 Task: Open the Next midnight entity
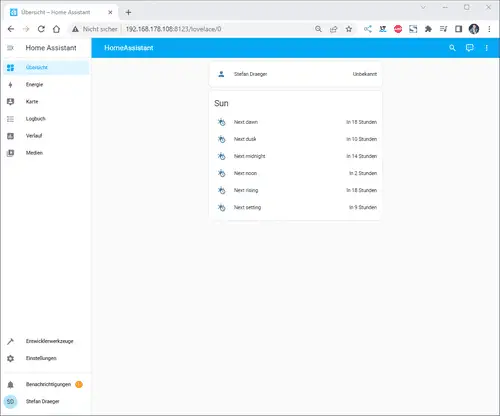click(x=295, y=156)
